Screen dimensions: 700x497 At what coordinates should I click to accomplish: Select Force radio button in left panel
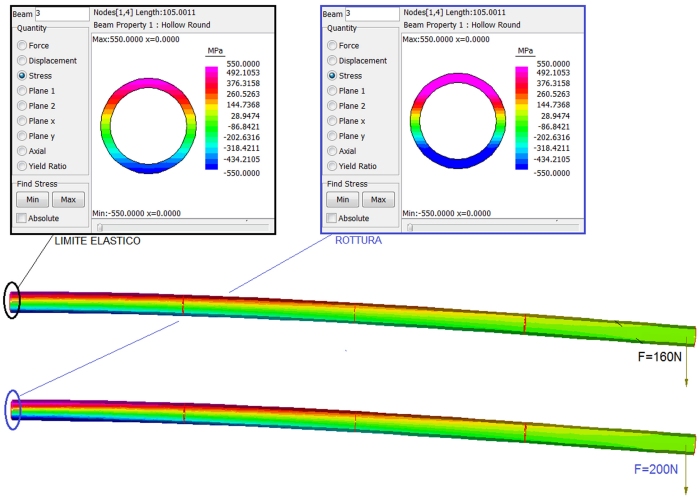[x=23, y=46]
